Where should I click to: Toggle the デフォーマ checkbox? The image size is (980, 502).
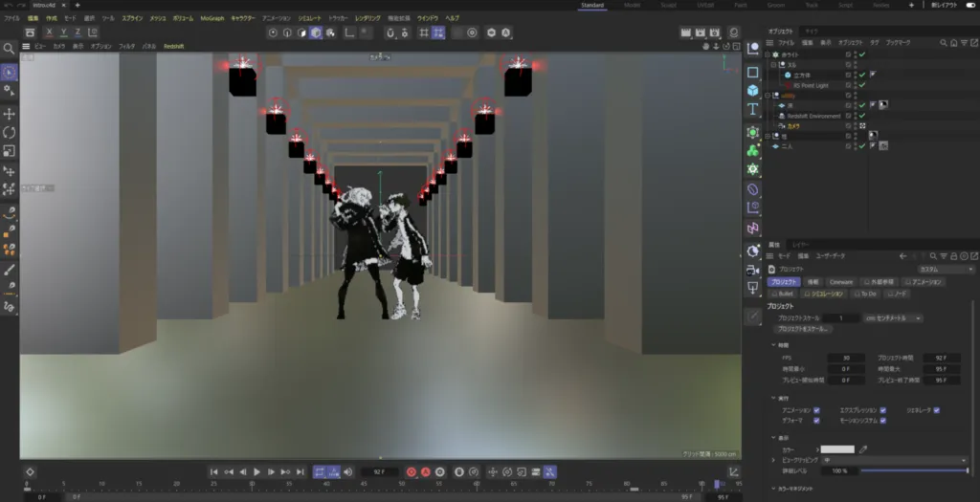(815, 420)
